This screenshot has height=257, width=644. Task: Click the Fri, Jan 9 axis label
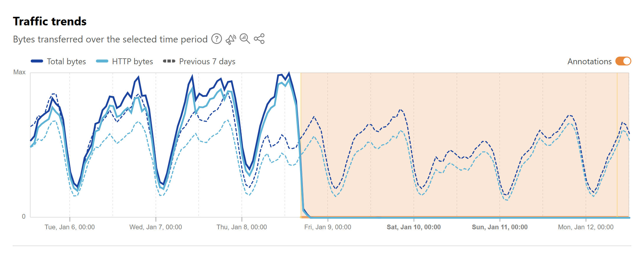[328, 227]
